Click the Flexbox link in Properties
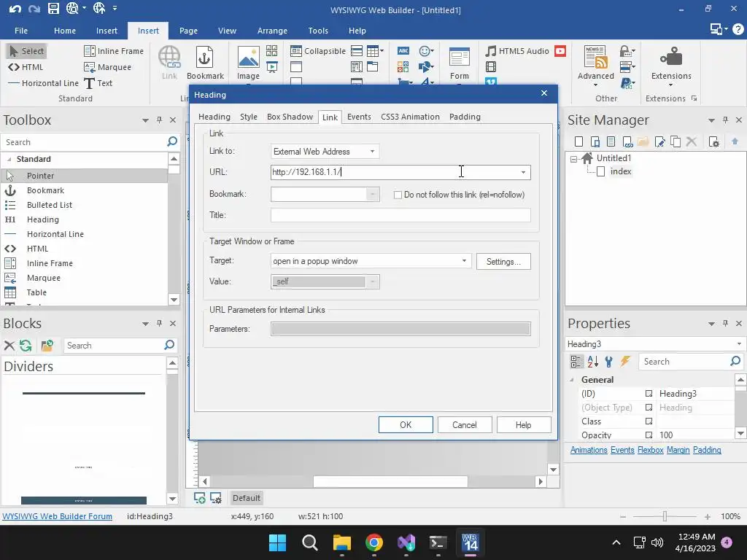Screen dimensions: 747x560 [x=650, y=450]
